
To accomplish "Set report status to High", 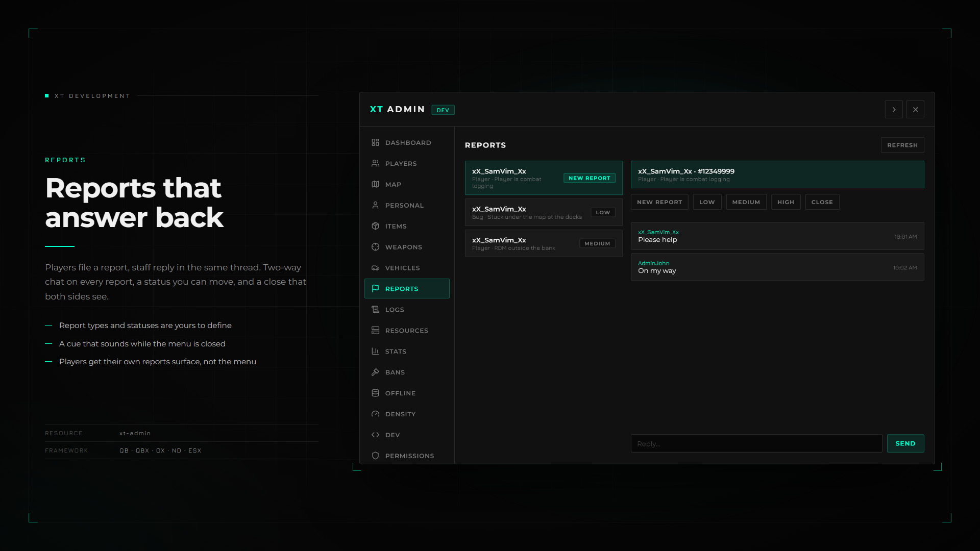I will point(786,202).
